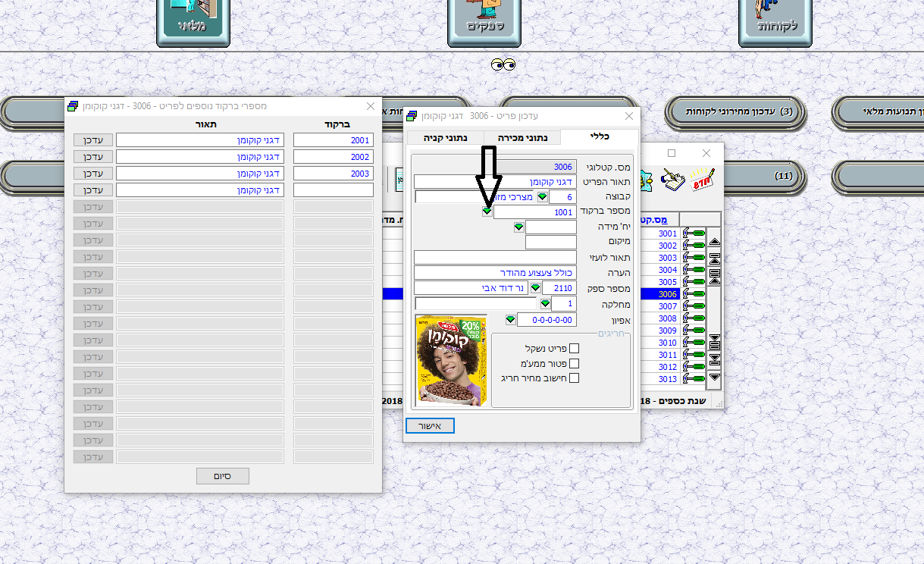Click the סיום button in barcode window

pos(223,476)
